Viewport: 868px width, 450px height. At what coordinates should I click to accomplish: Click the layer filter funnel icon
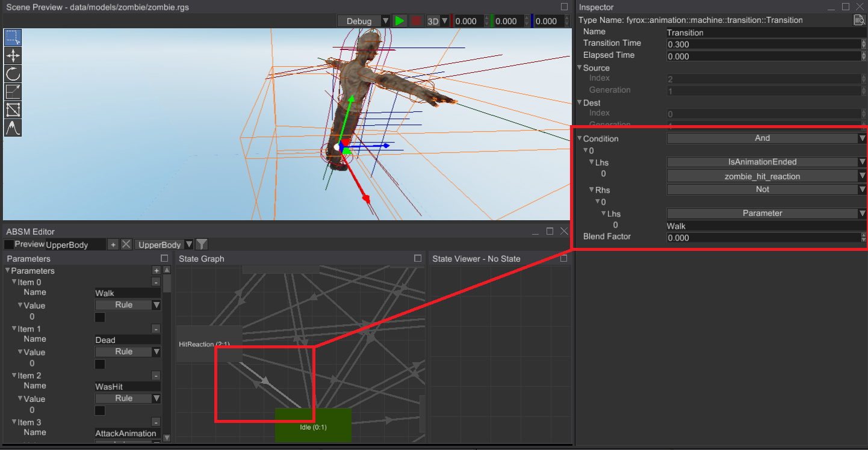pyautogui.click(x=202, y=244)
